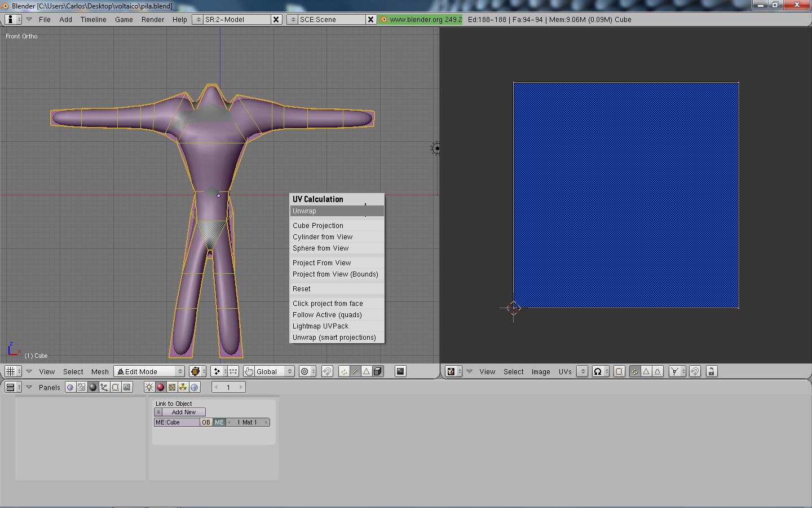Toggle snap magnet in 3D view header
This screenshot has height=508, width=812.
coord(327,371)
